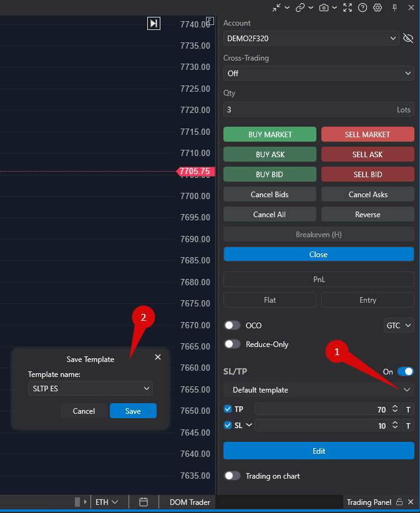Switch to the DOM Trader tab
This screenshot has height=513, width=420.
point(190,502)
